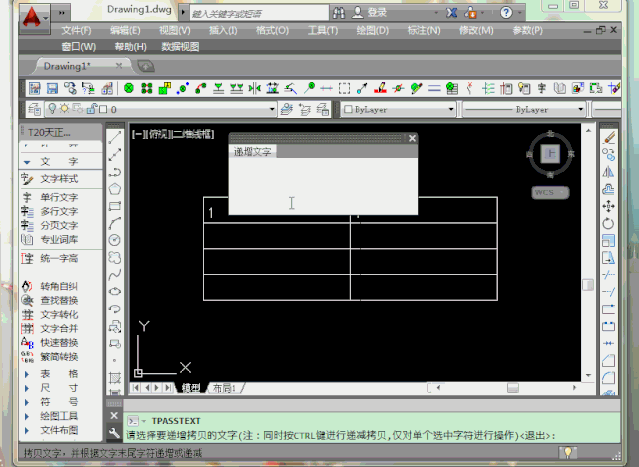Select the Mirror tool in the modify toolbar
This screenshot has height=467, width=639.
point(609,172)
